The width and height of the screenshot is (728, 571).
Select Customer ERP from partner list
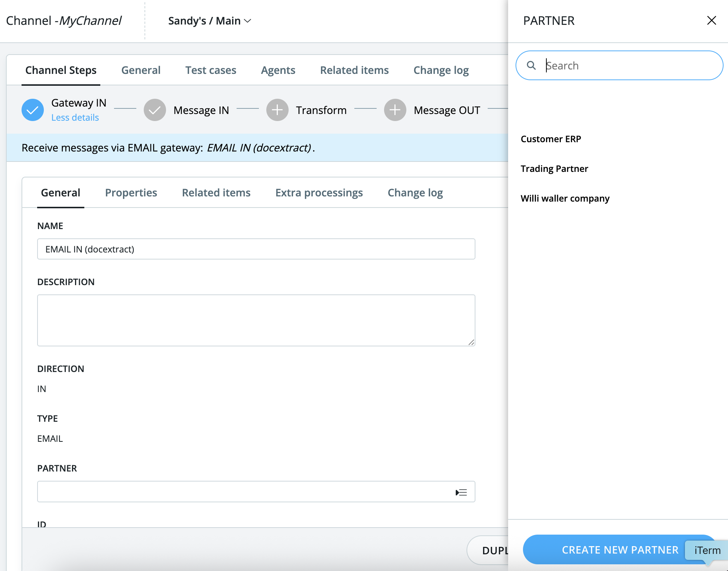pos(551,139)
